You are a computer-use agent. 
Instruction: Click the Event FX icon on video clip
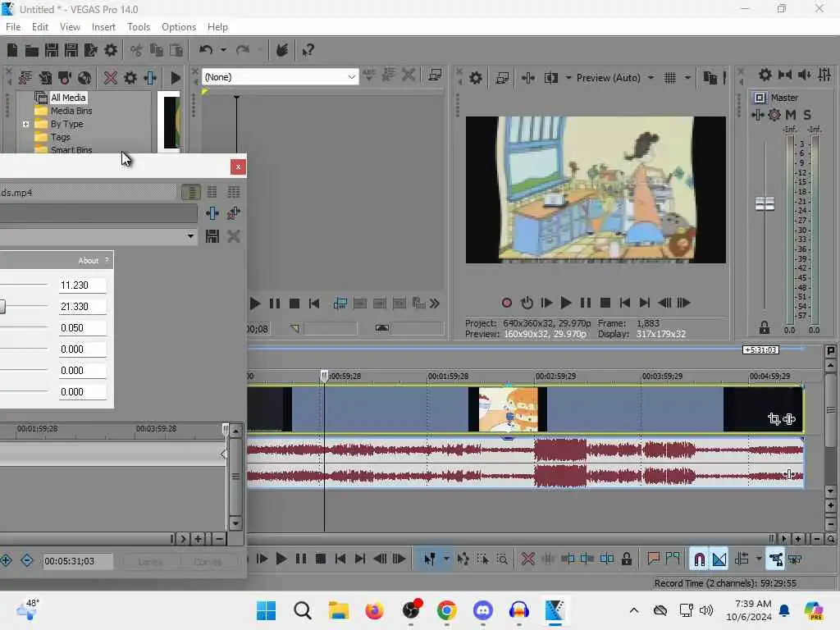(789, 419)
